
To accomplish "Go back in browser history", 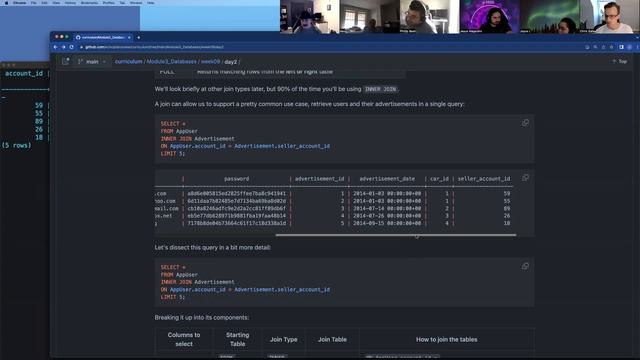I will [x=56, y=47].
